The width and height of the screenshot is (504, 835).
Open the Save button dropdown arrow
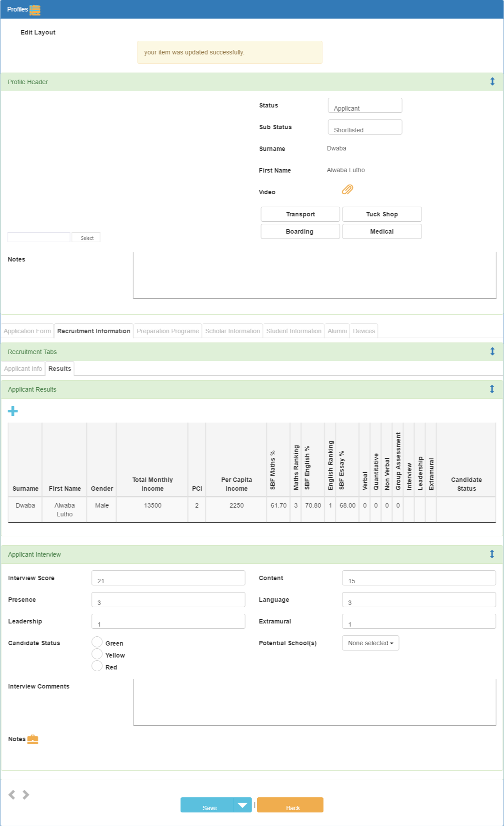pos(242,805)
